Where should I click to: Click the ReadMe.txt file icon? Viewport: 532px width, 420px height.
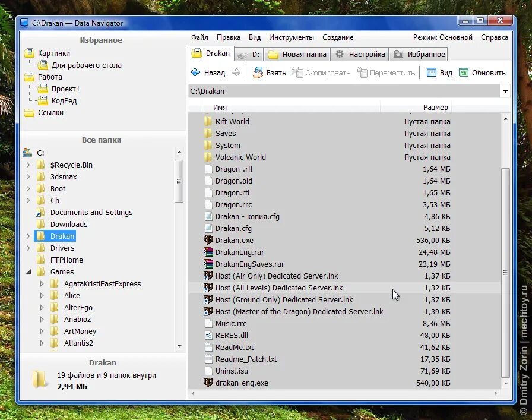[208, 347]
